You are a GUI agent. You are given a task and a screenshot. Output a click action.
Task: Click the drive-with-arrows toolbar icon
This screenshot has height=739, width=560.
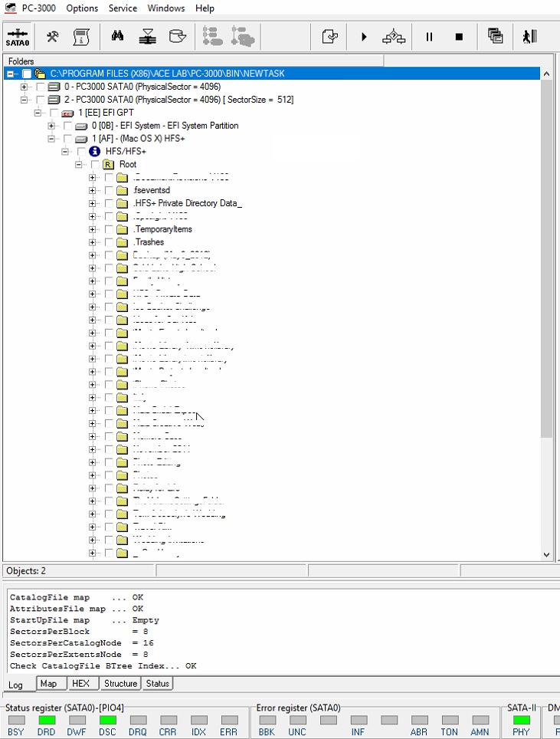tap(147, 37)
